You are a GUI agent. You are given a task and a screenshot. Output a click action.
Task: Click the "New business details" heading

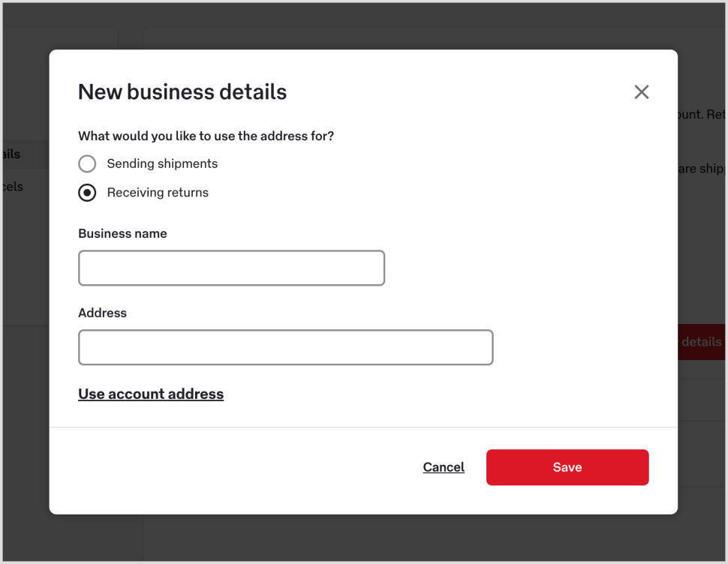tap(182, 92)
